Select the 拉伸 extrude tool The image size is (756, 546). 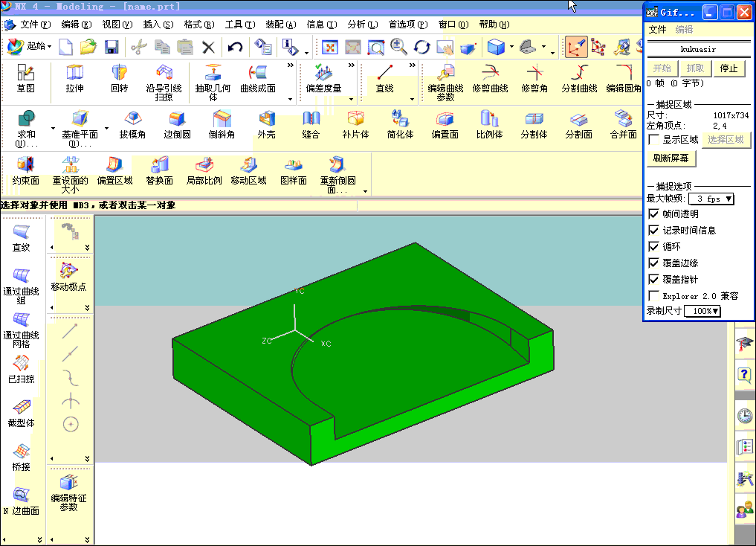tap(75, 78)
